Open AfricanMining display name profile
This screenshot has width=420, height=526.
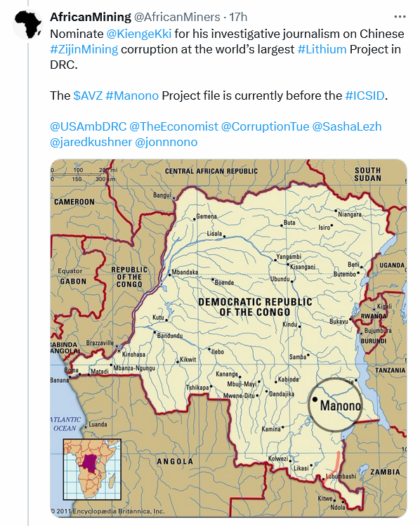[90, 17]
